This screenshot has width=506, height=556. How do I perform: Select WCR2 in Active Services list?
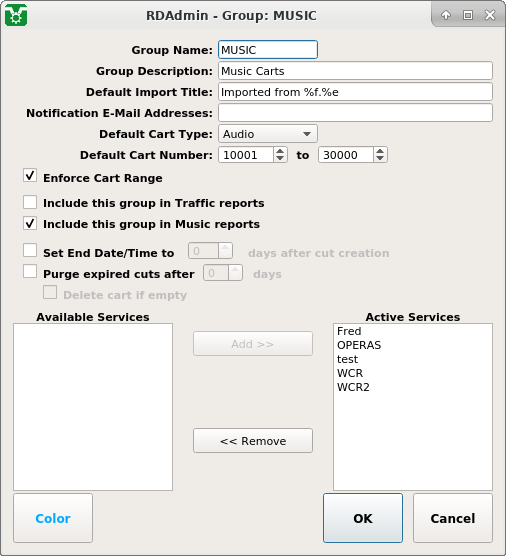[x=353, y=387]
